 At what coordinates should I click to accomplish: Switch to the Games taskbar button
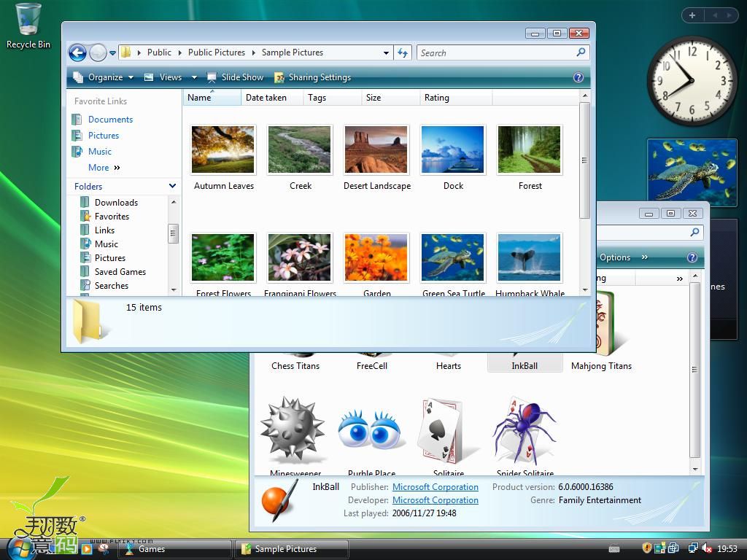click(175, 549)
